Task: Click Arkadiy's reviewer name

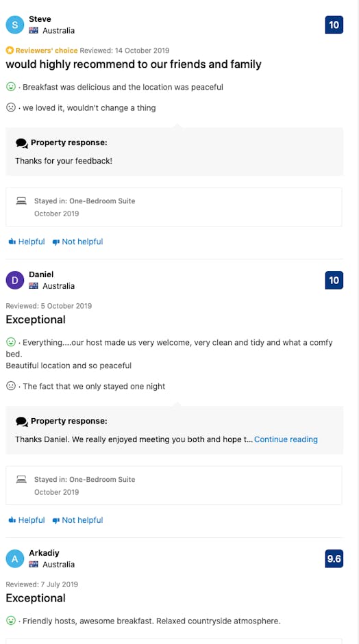Action: coord(44,553)
